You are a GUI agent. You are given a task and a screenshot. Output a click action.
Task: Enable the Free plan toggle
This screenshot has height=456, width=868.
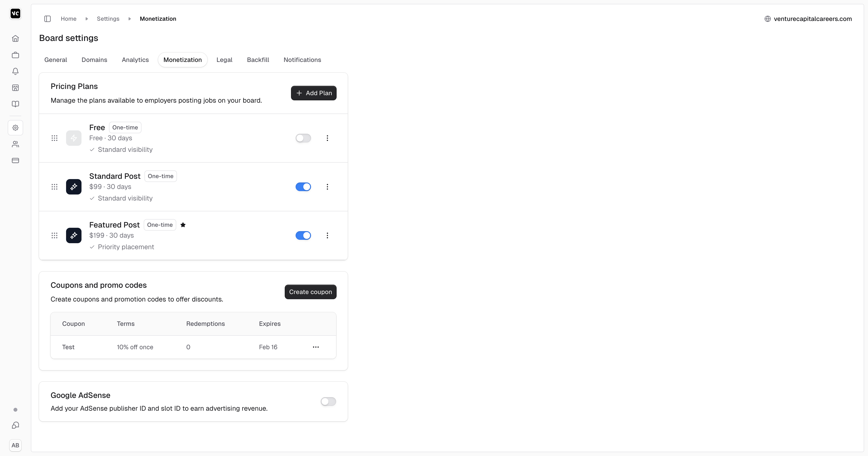coord(303,138)
